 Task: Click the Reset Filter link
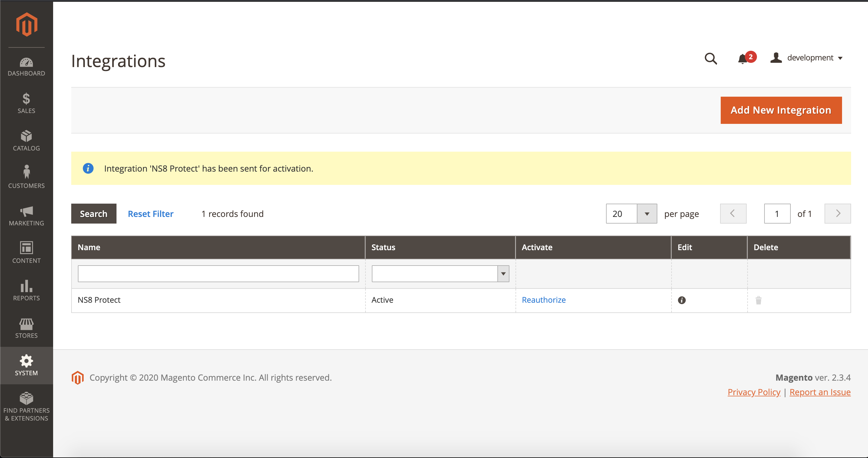point(151,214)
